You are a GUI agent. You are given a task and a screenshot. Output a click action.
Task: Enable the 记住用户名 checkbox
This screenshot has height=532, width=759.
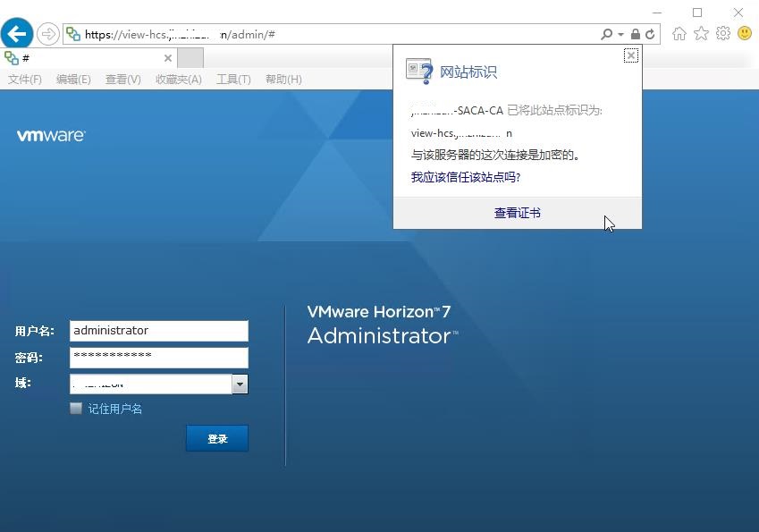tap(76, 408)
